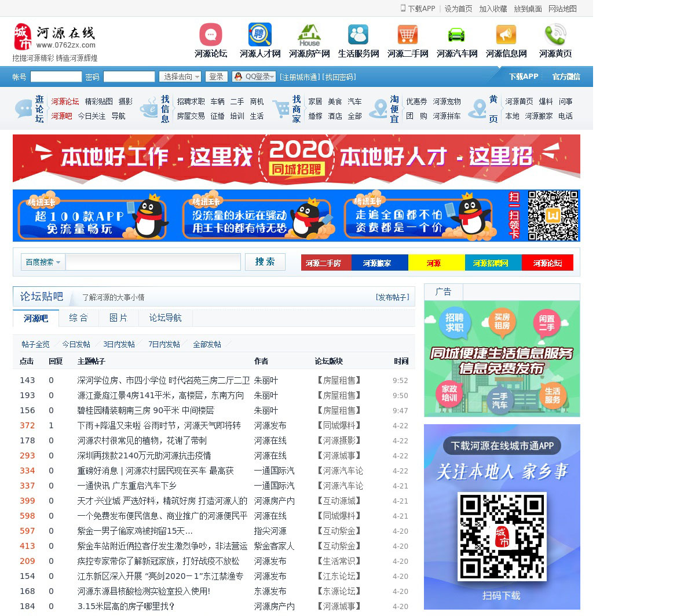
Task: Open the 河源论坛 chat bubble icon
Action: pyautogui.click(x=211, y=34)
